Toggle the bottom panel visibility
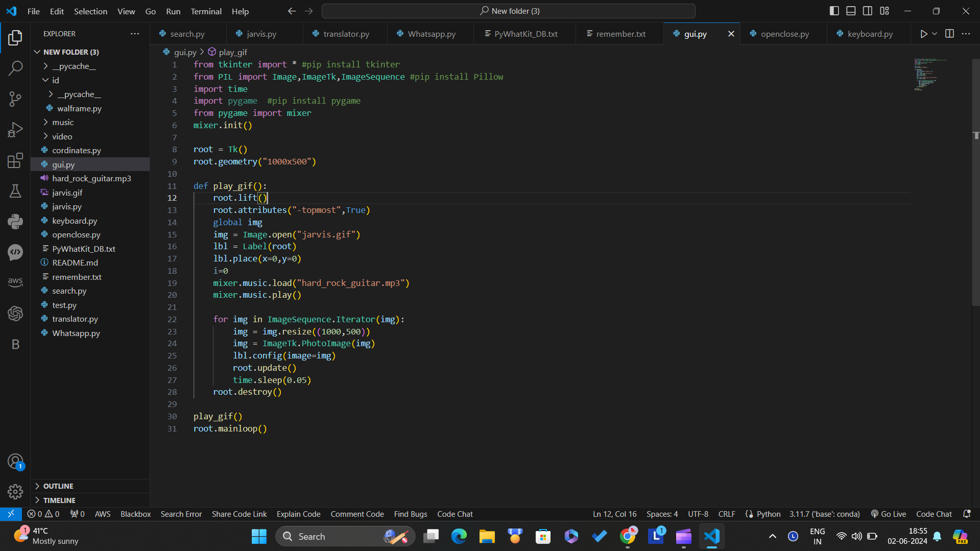The height and width of the screenshot is (551, 980). tap(851, 11)
